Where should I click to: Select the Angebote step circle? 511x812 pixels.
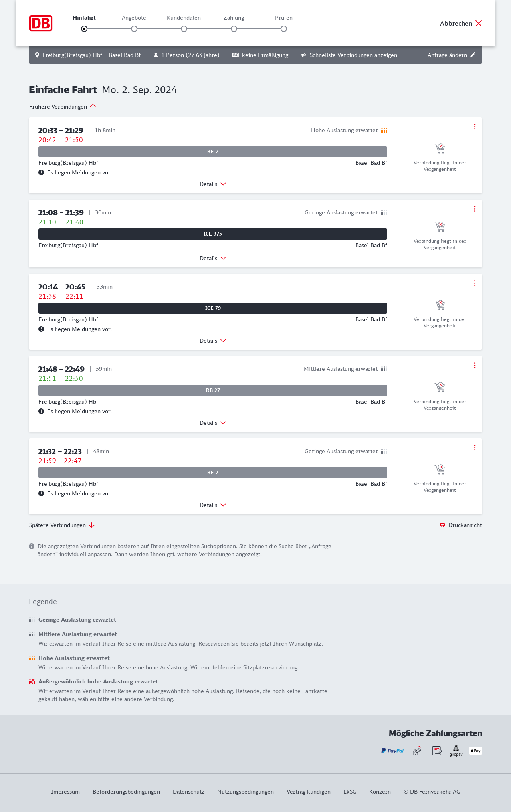[134, 29]
